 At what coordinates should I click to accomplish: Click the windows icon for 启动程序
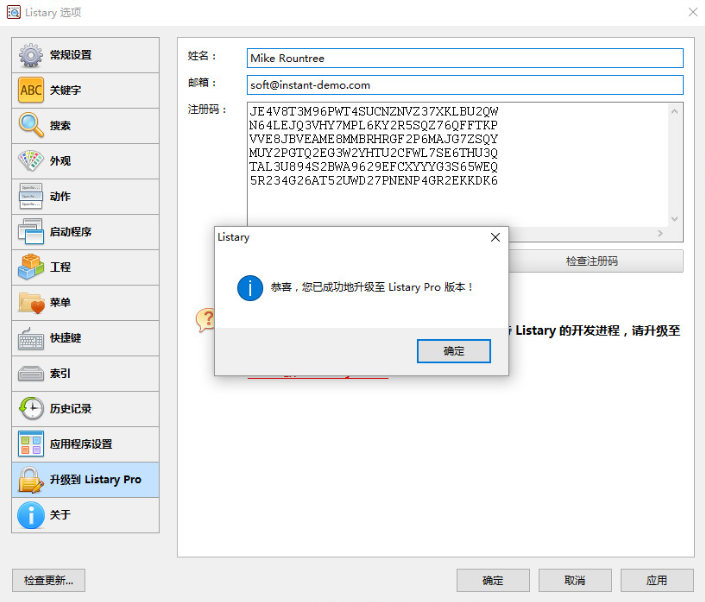tap(31, 231)
